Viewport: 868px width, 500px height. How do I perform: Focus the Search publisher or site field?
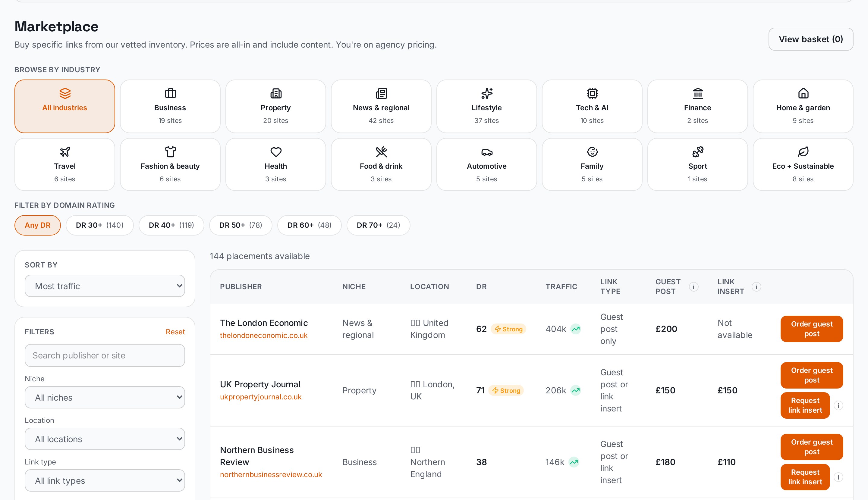tap(105, 355)
